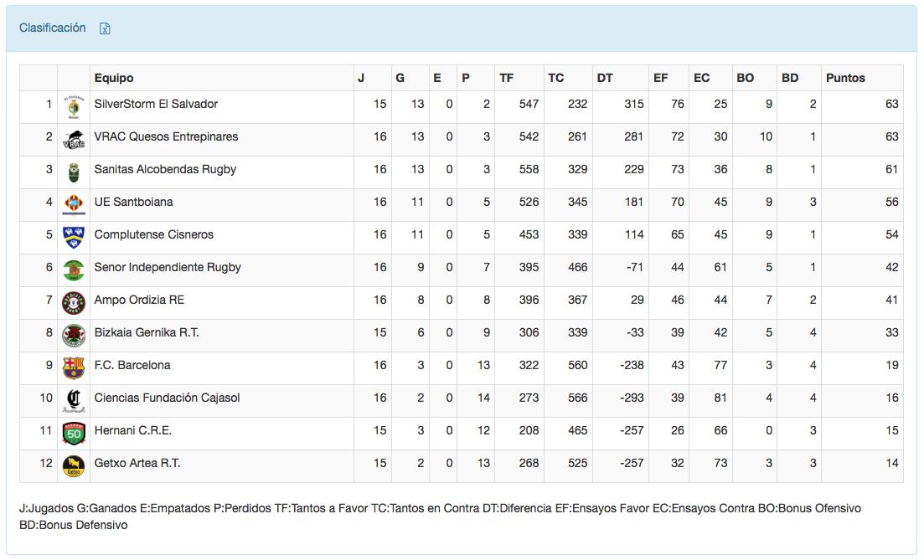Open the Clasificación heading link
Image resolution: width=924 pixels, height=560 pixels.
tap(52, 28)
